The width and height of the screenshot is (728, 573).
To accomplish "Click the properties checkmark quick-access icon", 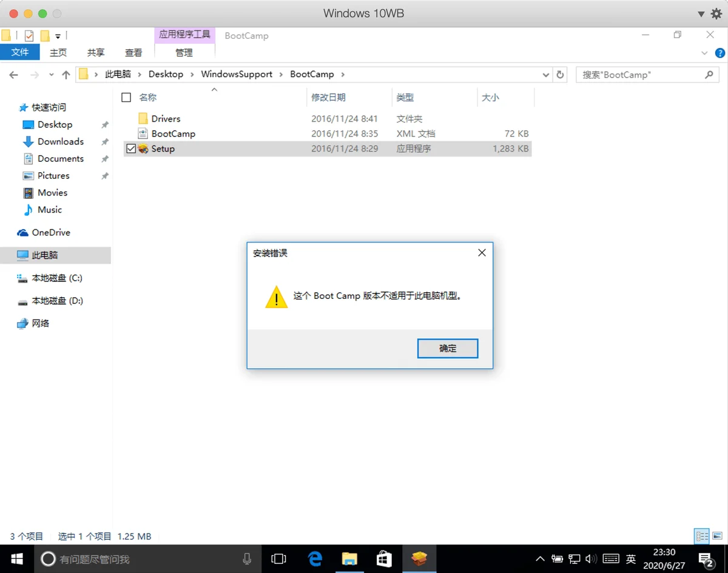I will pyautogui.click(x=29, y=35).
